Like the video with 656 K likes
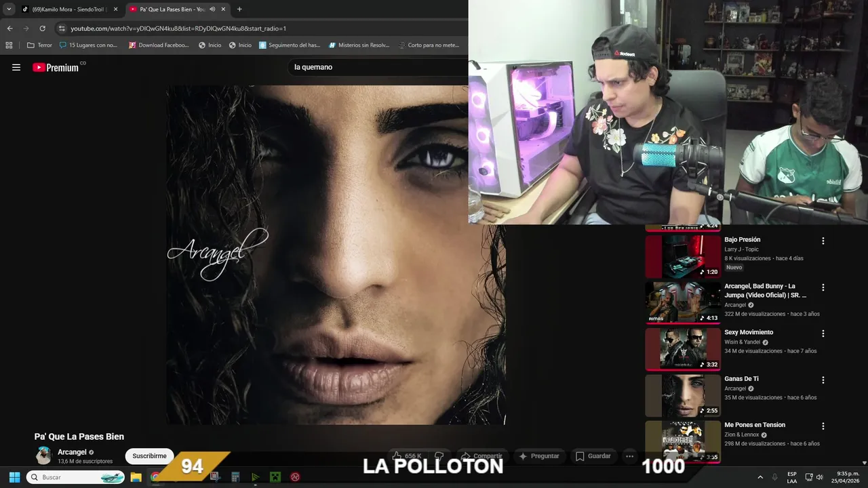Screen dimensions: 868x488 pyautogui.click(x=407, y=456)
